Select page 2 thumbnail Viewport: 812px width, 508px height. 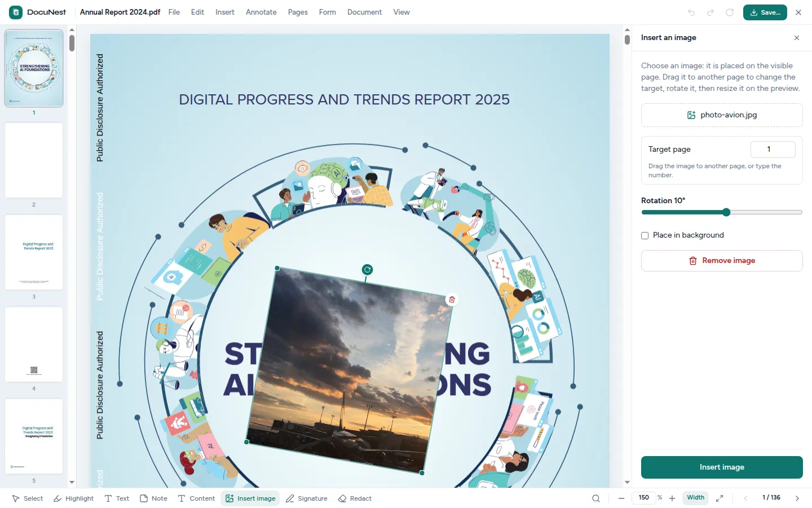[34, 160]
